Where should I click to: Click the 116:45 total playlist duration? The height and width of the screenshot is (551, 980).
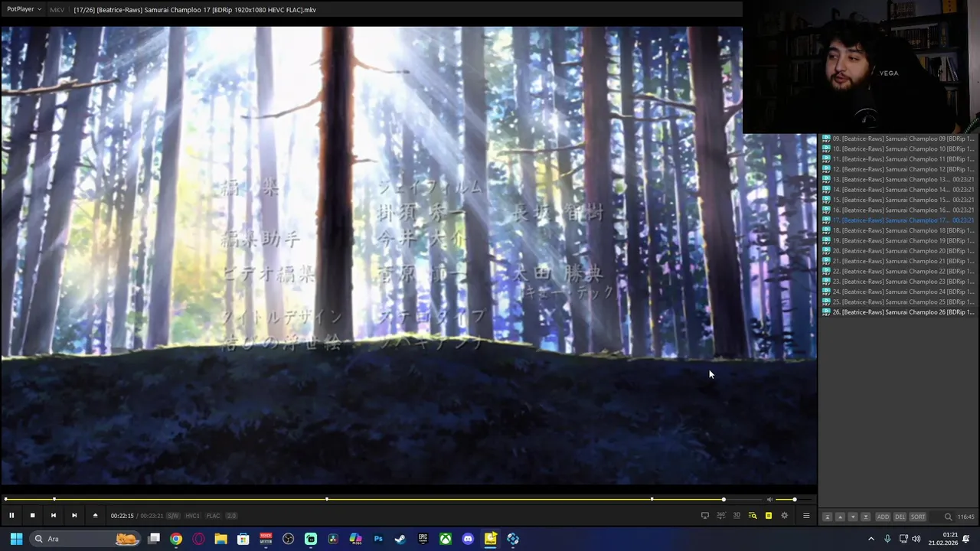[967, 517]
